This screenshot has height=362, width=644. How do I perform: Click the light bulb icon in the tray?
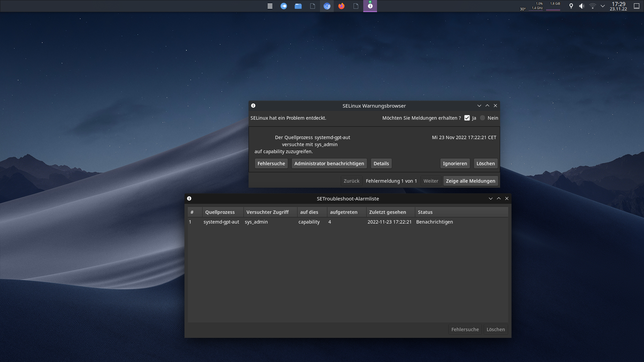(x=571, y=6)
